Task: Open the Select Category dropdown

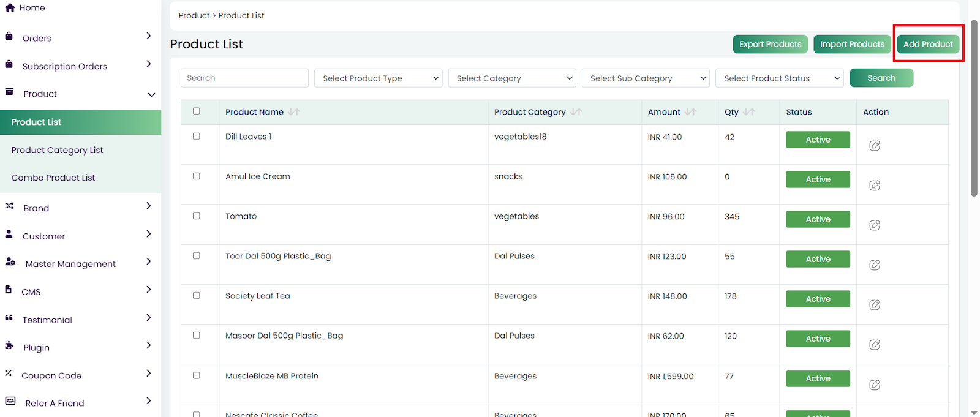Action: [512, 78]
